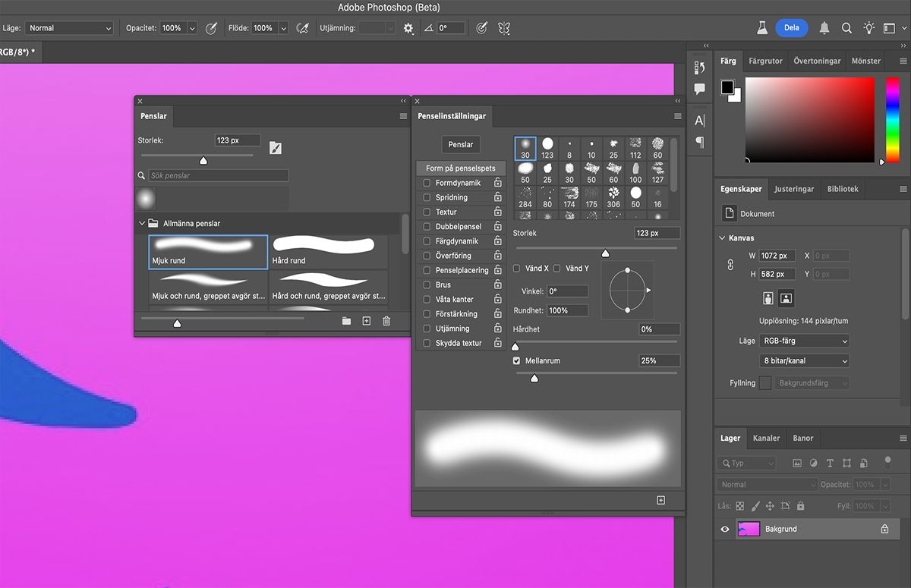Create new brush with plus icon in Penslar
This screenshot has height=588, width=911.
(366, 322)
